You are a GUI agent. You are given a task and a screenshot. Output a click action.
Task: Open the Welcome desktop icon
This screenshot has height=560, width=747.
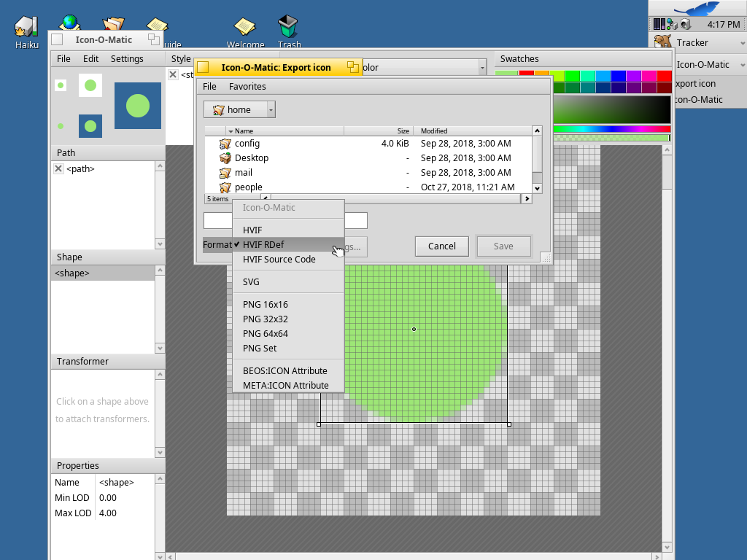click(x=245, y=27)
